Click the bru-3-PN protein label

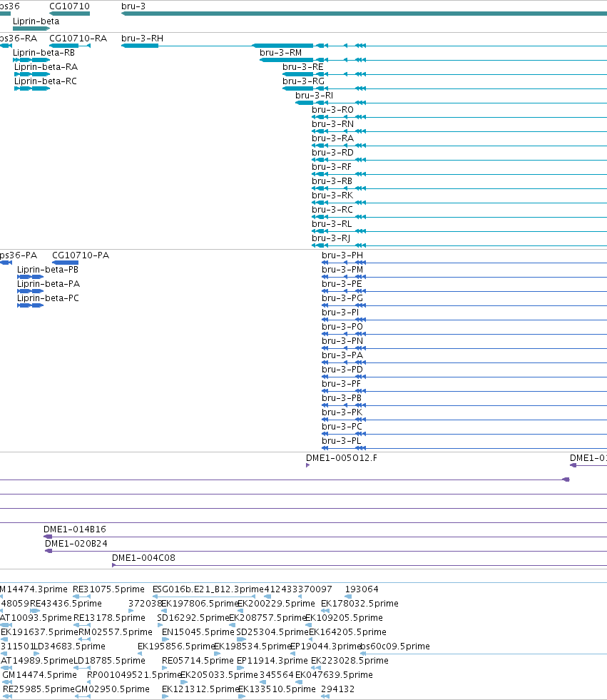click(x=342, y=341)
